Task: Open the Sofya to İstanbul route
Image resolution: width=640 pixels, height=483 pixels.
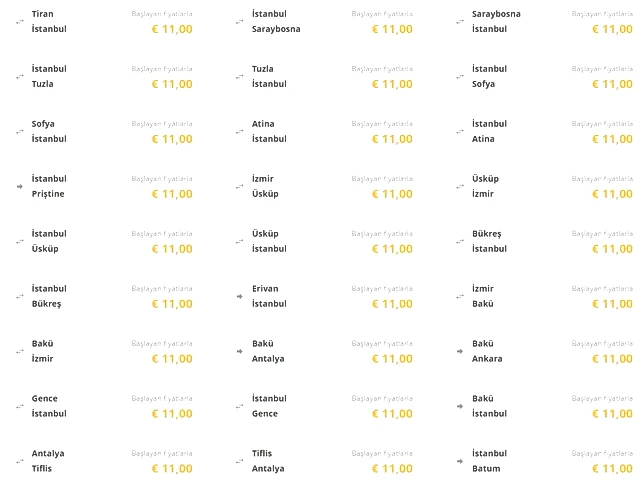Action: (x=104, y=131)
